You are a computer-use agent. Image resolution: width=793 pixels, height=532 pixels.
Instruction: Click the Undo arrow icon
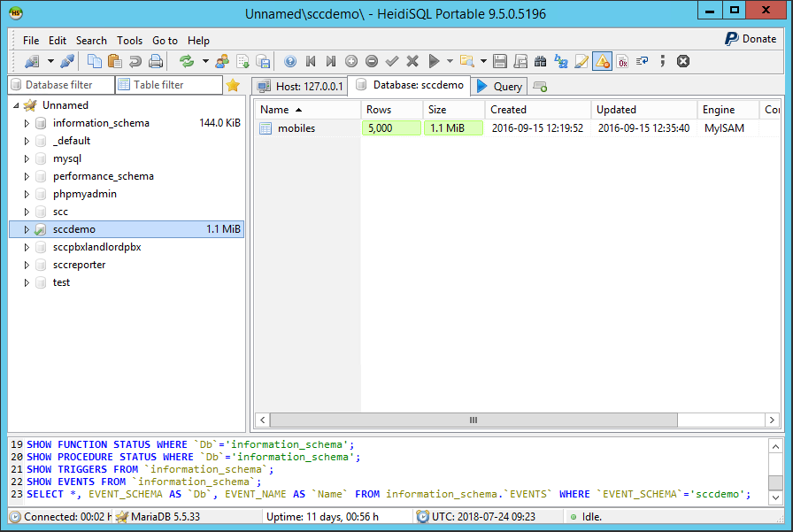pos(135,62)
